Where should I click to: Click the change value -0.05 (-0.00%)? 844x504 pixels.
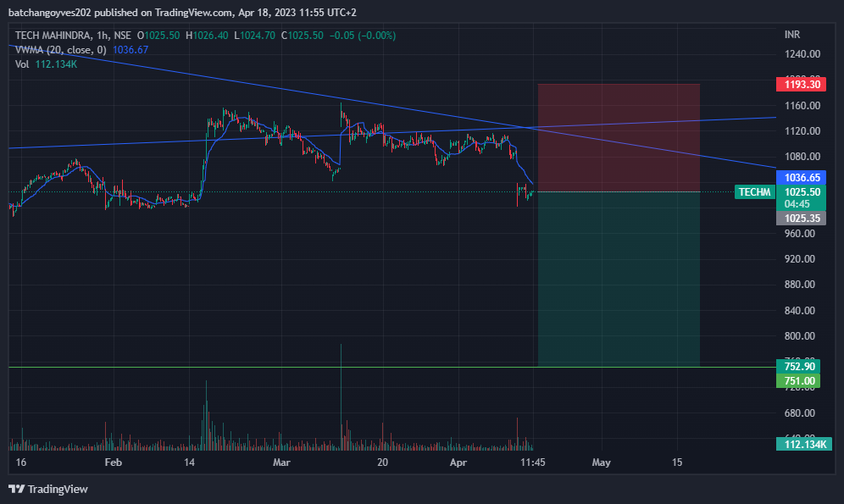[362, 36]
